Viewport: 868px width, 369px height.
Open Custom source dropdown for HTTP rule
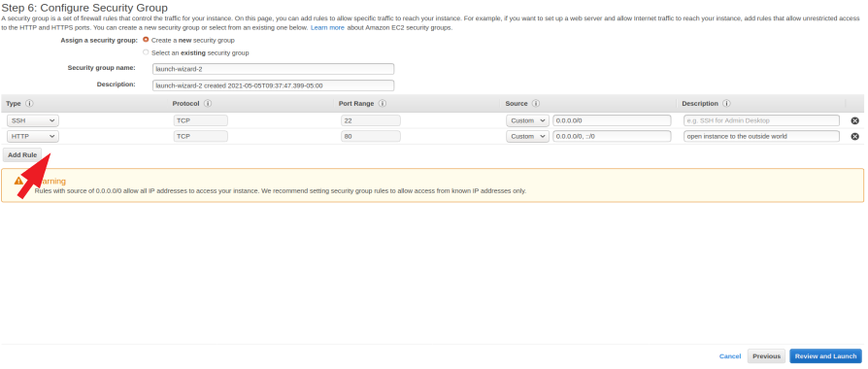(x=527, y=136)
